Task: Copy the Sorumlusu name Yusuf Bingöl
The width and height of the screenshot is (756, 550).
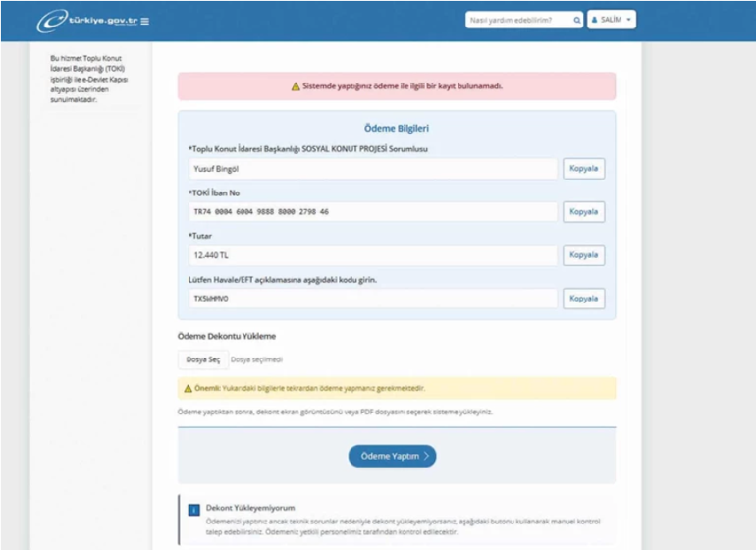Action: 583,169
